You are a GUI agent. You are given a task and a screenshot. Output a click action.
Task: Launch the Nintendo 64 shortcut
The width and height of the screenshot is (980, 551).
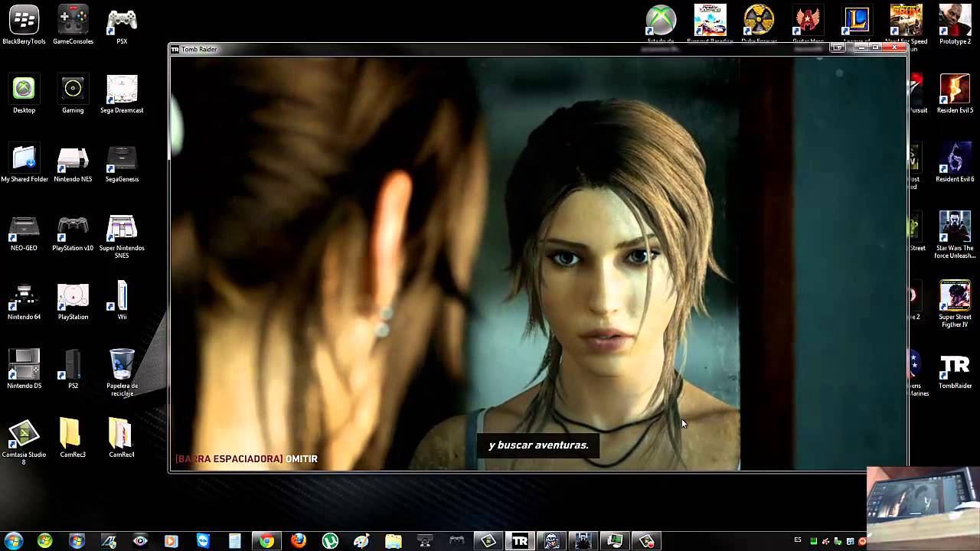click(x=24, y=302)
